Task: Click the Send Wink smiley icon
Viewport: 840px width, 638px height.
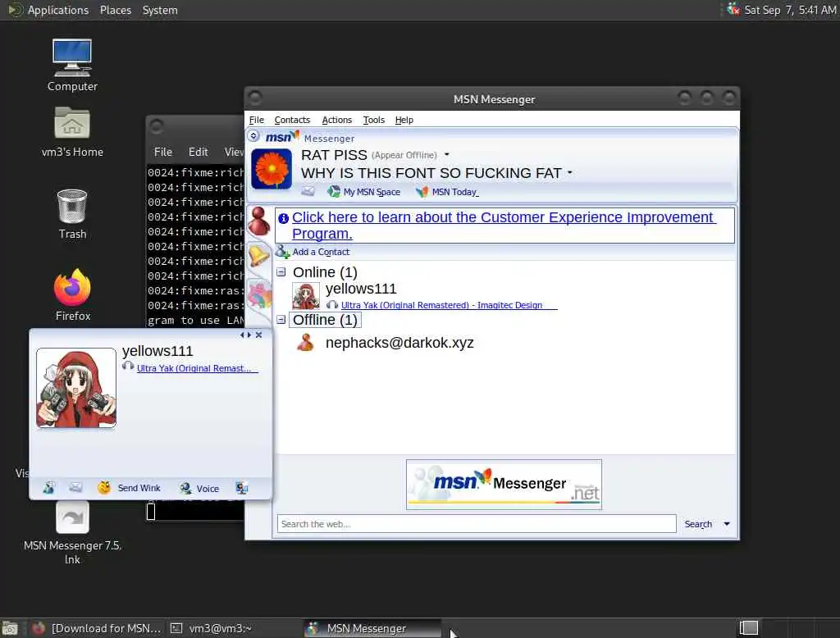Action: coord(104,487)
